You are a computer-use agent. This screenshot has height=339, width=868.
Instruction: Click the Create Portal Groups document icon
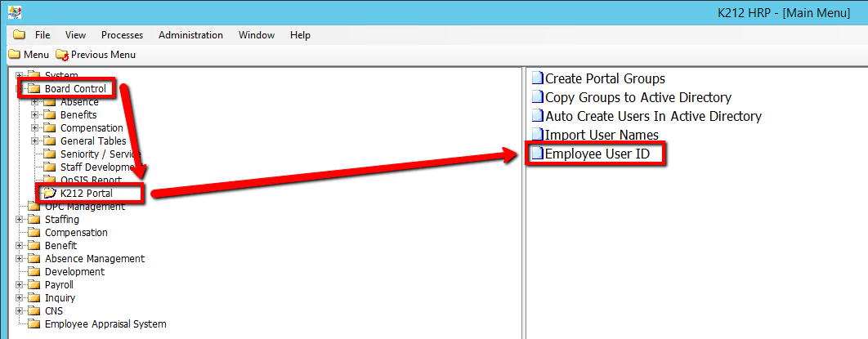pyautogui.click(x=537, y=78)
